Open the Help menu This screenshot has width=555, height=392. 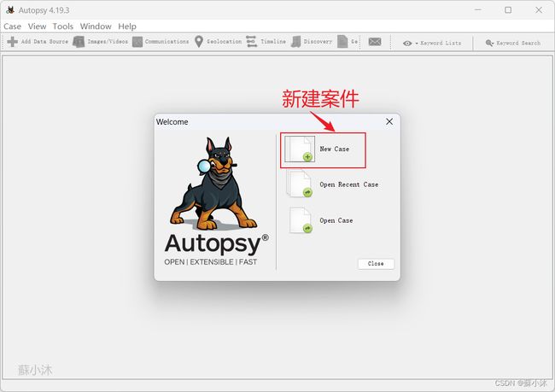[127, 26]
